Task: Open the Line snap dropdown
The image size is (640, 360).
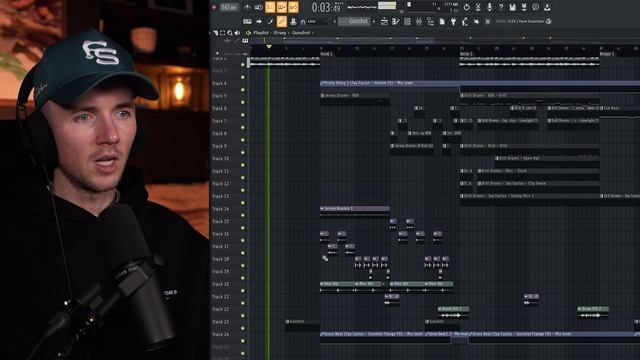Action: coord(316,21)
